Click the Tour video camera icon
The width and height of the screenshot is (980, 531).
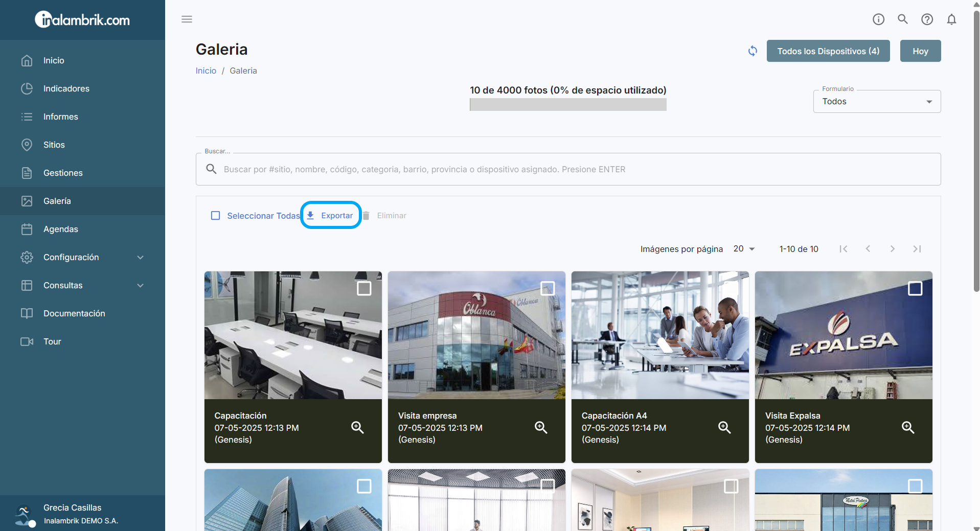[x=27, y=341]
